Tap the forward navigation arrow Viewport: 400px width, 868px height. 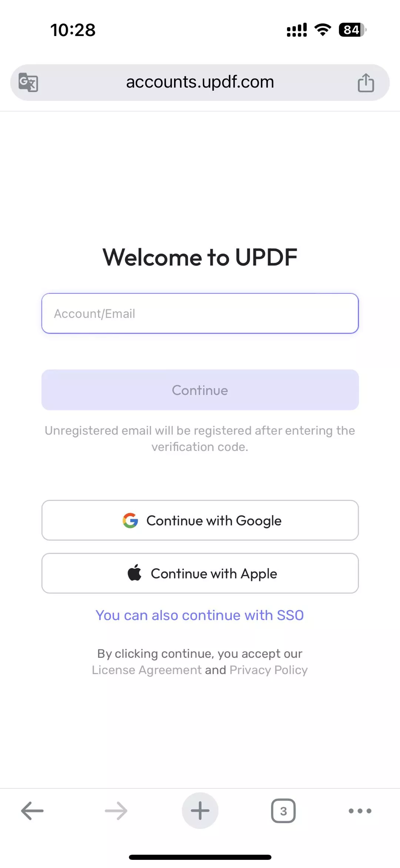click(116, 811)
